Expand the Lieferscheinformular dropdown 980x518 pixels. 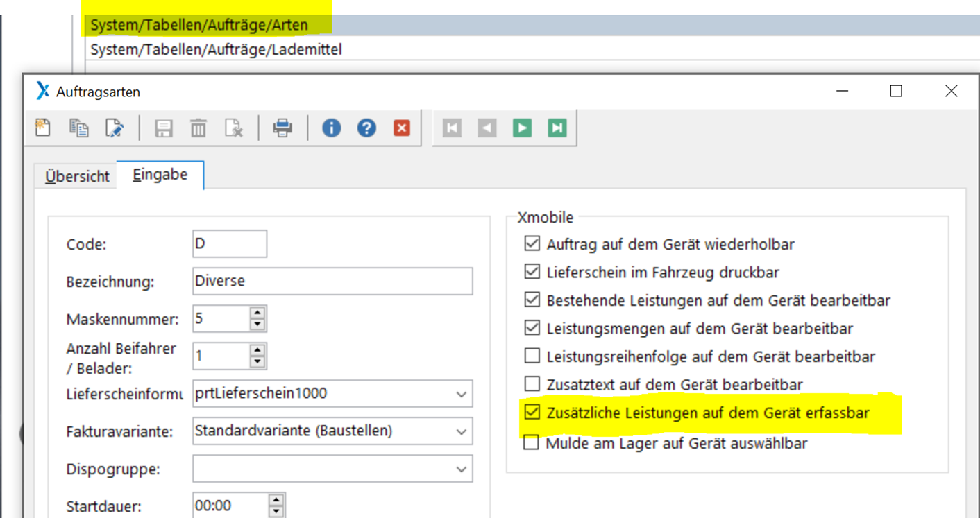click(461, 394)
